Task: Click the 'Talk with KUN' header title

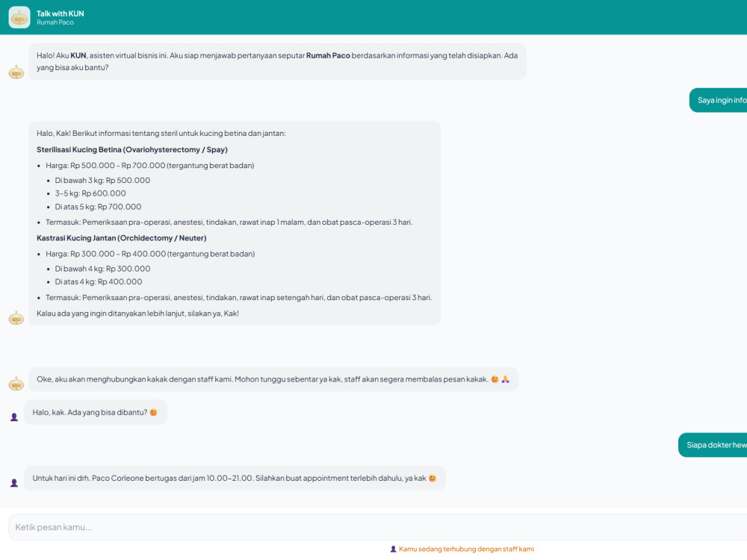Action: tap(60, 13)
